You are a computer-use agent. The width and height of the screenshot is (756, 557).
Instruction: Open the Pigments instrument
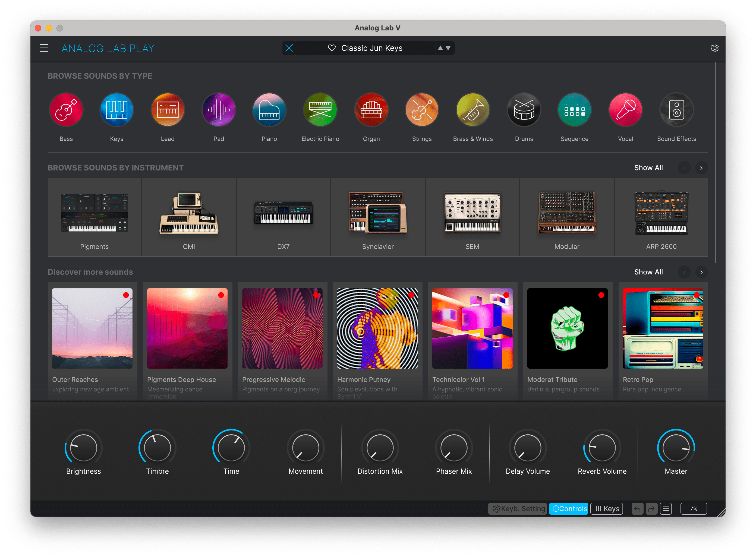pyautogui.click(x=94, y=217)
